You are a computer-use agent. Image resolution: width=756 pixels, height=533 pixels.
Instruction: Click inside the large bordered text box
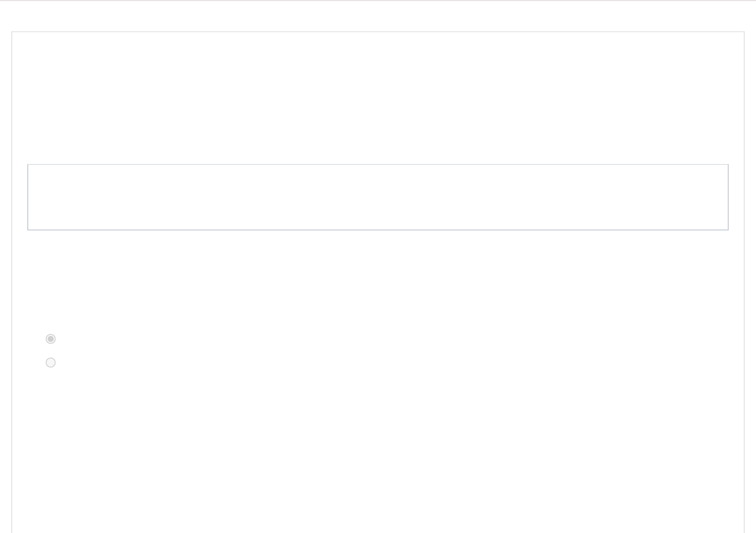point(378,197)
